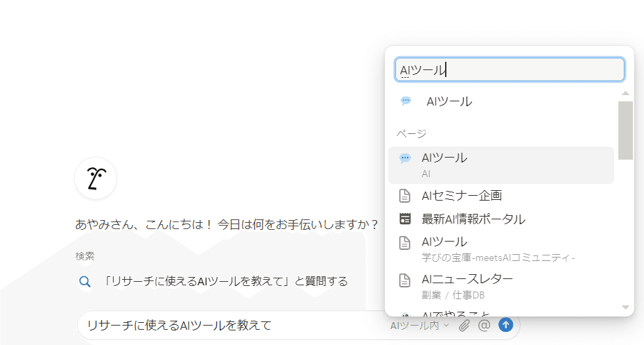Click page icon next to AIセミナー企画
Screen dimensions: 644x345
point(406,196)
